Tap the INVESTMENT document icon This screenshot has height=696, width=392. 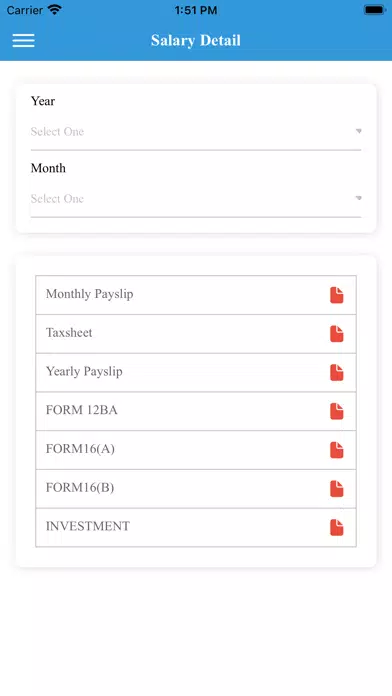pyautogui.click(x=337, y=527)
